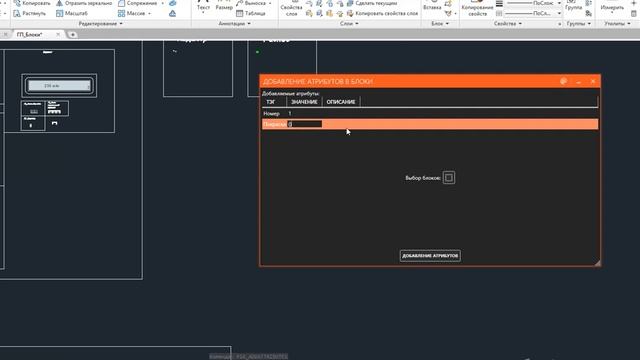This screenshot has width=640, height=360.
Task: Select the Номер attribute row
Action: (x=430, y=113)
